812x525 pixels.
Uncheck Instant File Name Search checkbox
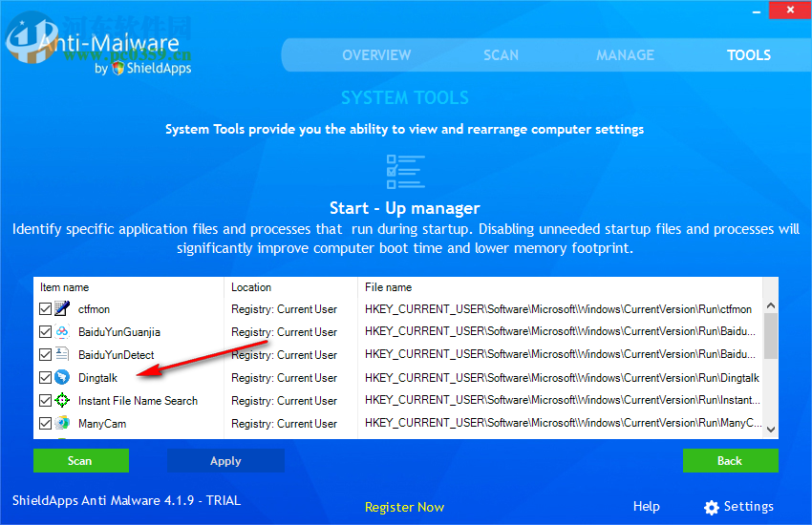[45, 400]
